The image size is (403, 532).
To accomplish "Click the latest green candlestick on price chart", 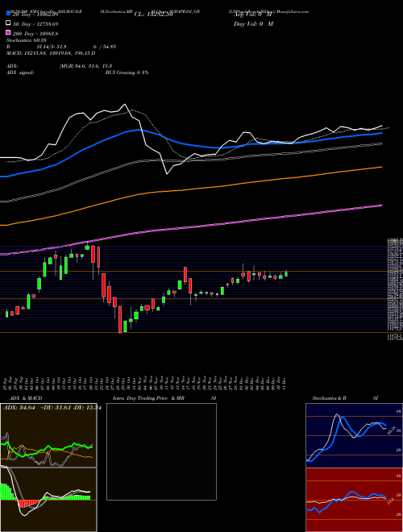I will [286, 273].
